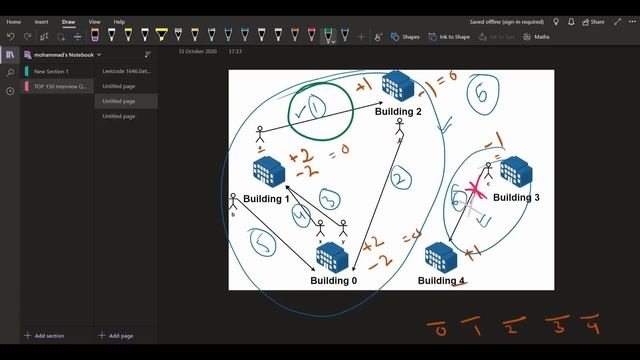The image size is (640, 360).
Task: Click the Share button
Action: click(x=593, y=22)
